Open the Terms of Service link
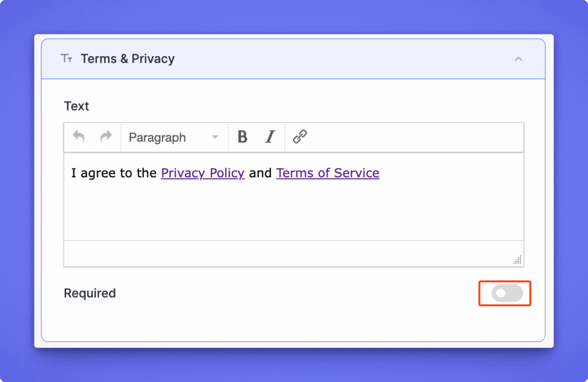 point(327,173)
